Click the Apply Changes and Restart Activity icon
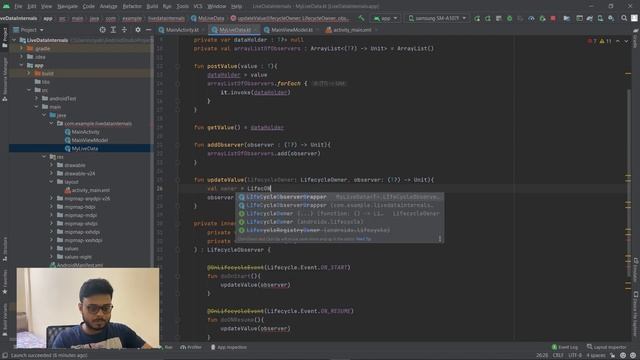This screenshot has height=360, width=640. [x=488, y=18]
